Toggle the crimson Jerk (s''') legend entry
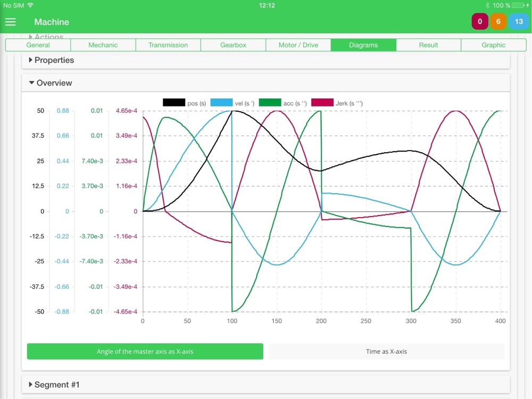This screenshot has width=532, height=399. tap(337, 103)
